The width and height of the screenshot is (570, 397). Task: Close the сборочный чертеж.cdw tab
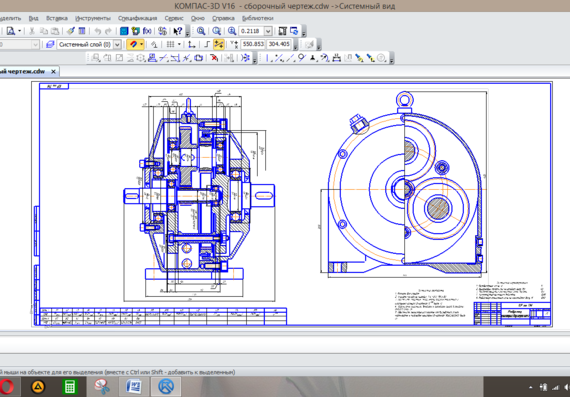pyautogui.click(x=53, y=72)
